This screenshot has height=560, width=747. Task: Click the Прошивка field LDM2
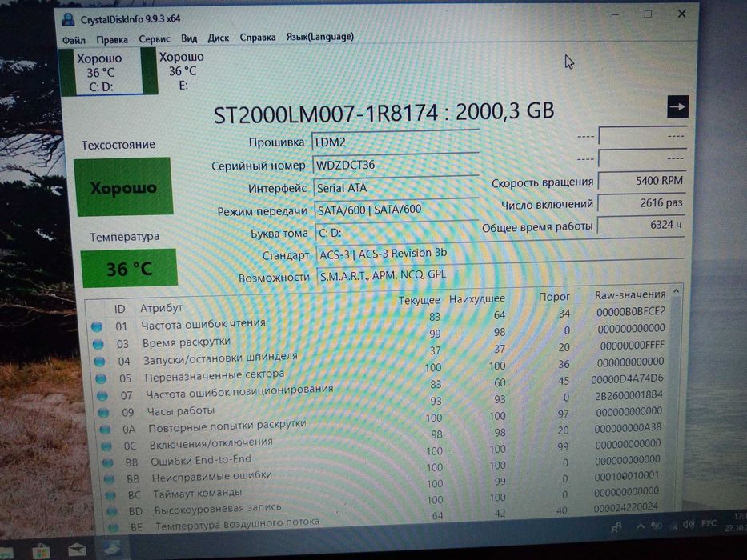pyautogui.click(x=395, y=142)
